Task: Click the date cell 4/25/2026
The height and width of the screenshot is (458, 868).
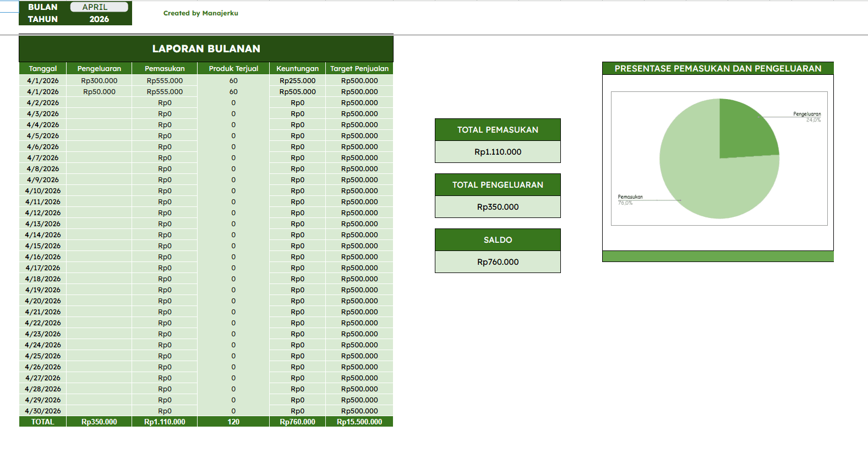Action: (x=43, y=356)
